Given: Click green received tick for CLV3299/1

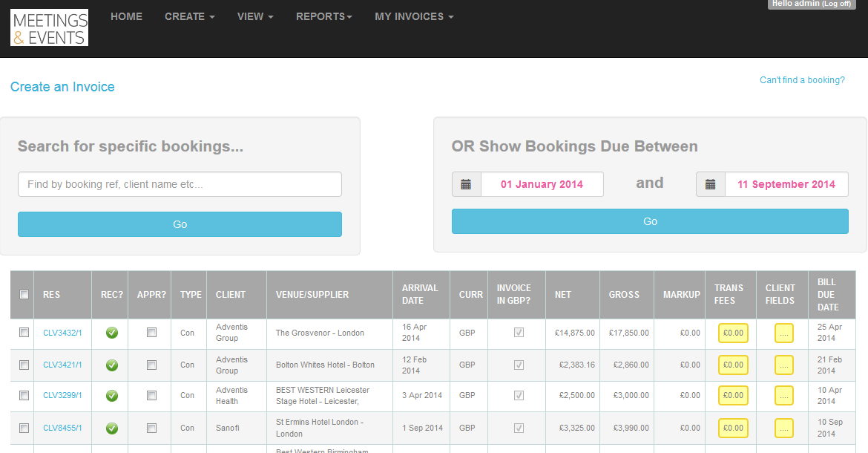Looking at the screenshot, I should tap(112, 395).
